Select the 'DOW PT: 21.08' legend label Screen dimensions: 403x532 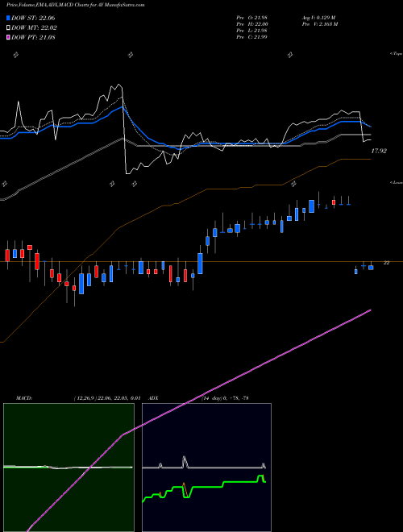pyautogui.click(x=33, y=37)
